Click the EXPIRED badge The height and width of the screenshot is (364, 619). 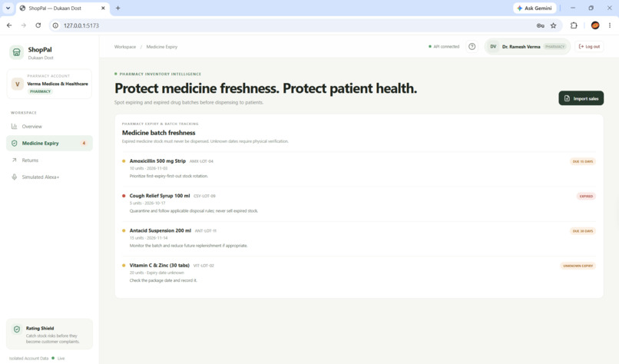pos(586,197)
